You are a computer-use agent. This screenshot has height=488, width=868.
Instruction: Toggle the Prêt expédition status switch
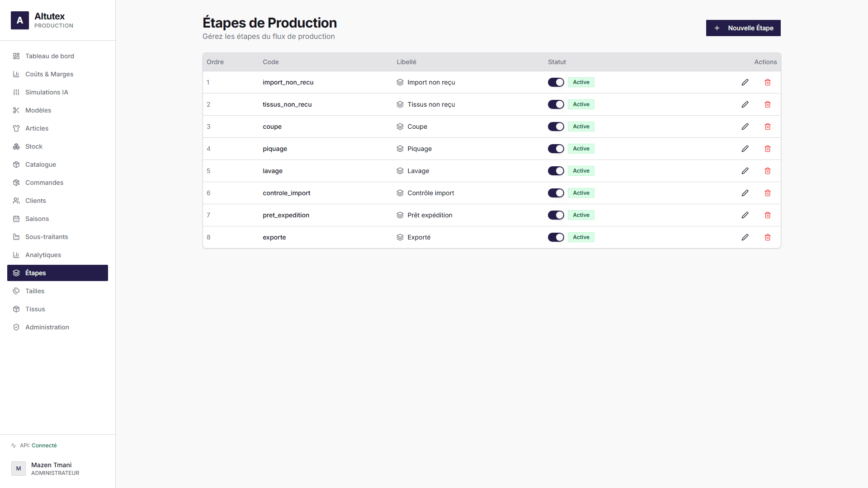coord(556,215)
